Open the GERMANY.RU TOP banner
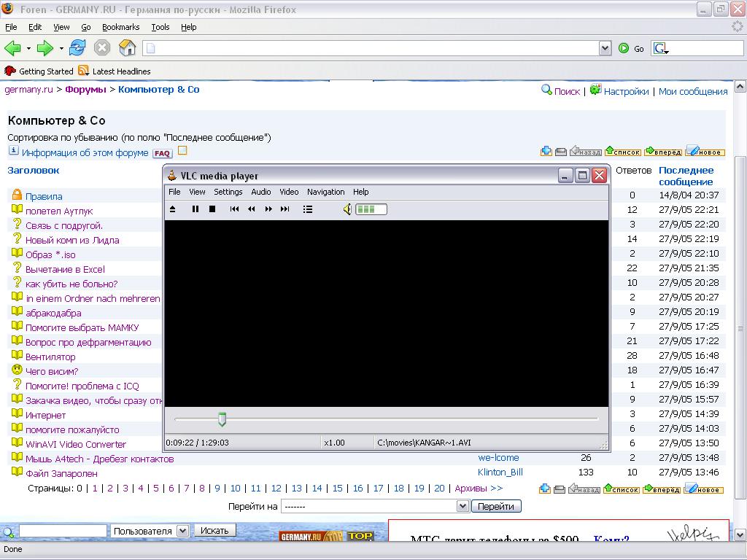 click(326, 536)
